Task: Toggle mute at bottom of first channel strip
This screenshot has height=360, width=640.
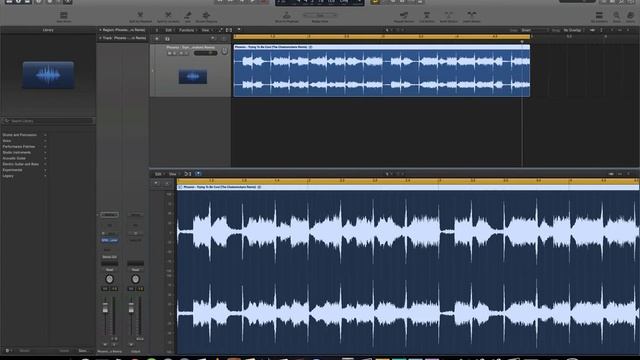Action: [105, 344]
